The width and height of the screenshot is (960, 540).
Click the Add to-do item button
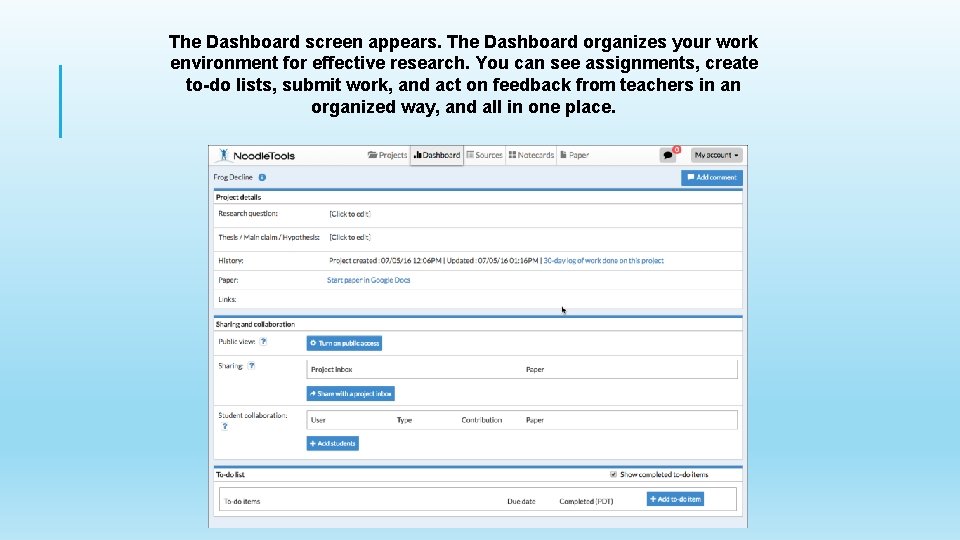click(x=675, y=500)
